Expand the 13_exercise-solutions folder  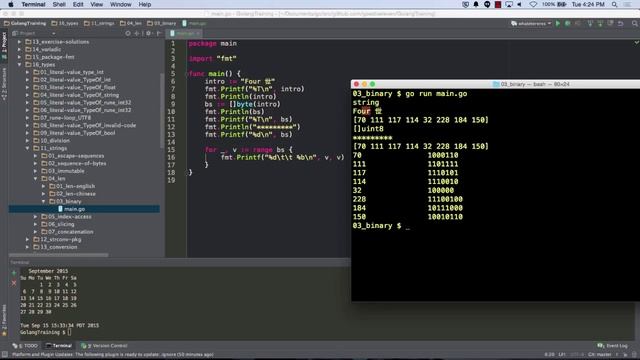click(19, 42)
